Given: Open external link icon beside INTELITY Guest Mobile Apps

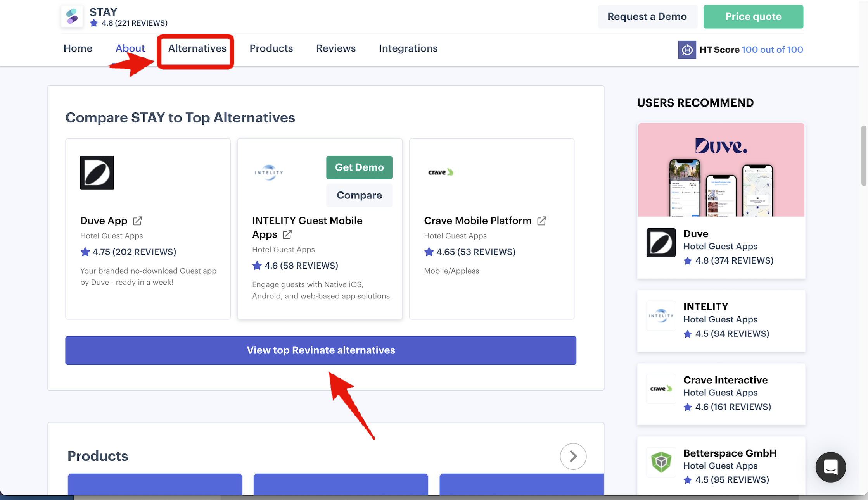Looking at the screenshot, I should tap(287, 234).
